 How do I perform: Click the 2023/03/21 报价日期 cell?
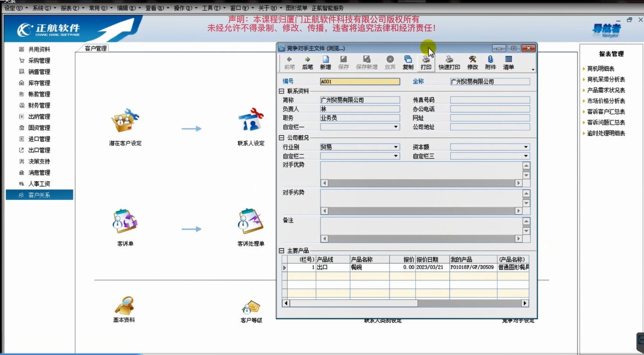432,267
